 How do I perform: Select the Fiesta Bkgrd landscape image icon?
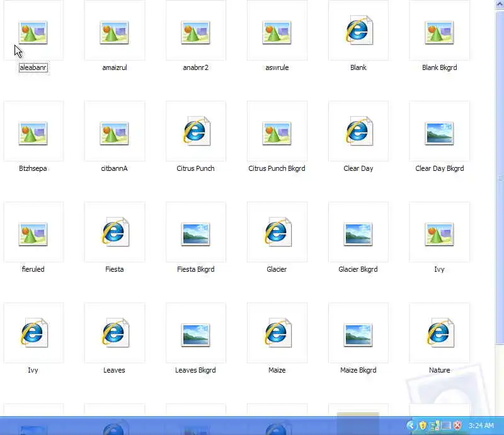[195, 234]
